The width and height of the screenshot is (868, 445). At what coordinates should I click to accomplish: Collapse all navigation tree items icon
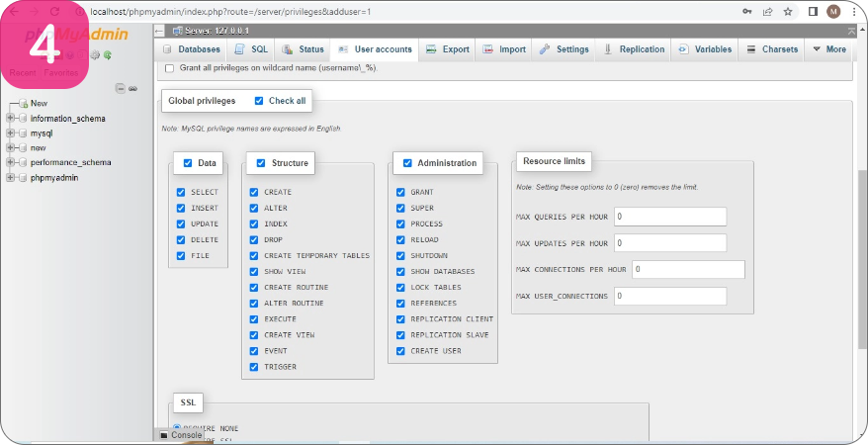[x=121, y=88]
